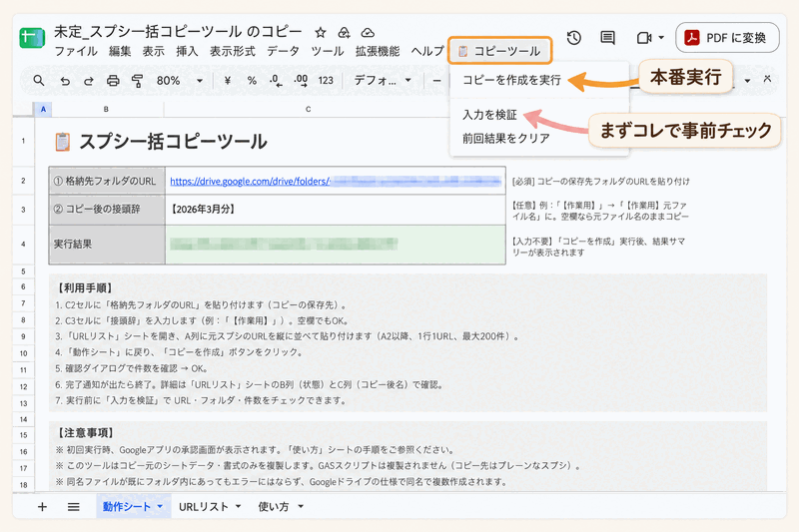Select the 【2026年3月分】 prefix cell
The height and width of the screenshot is (532, 799).
[x=336, y=210]
